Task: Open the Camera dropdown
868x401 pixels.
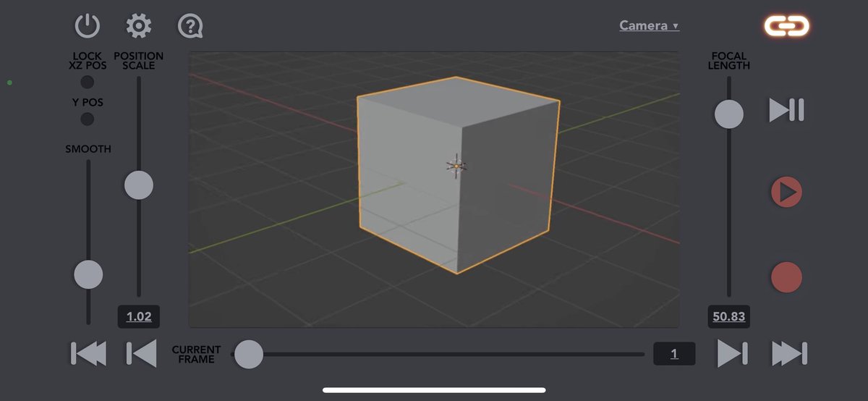Action: tap(649, 25)
